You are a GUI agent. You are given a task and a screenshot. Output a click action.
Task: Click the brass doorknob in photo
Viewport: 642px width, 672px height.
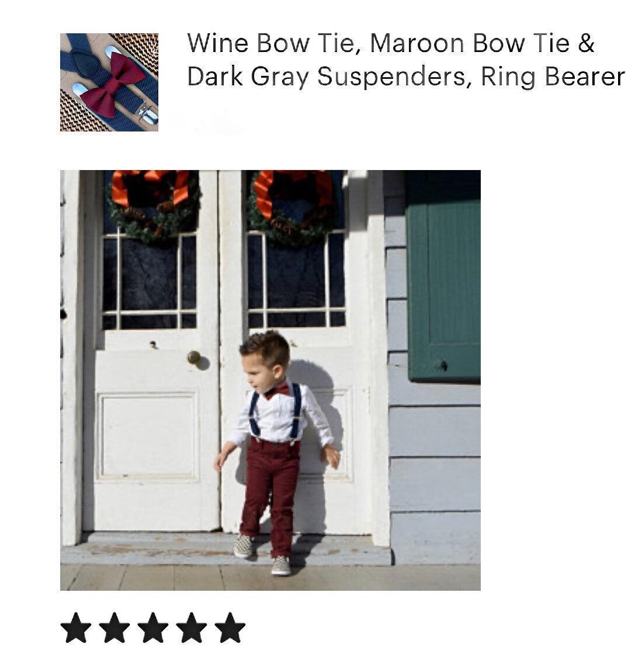194,357
